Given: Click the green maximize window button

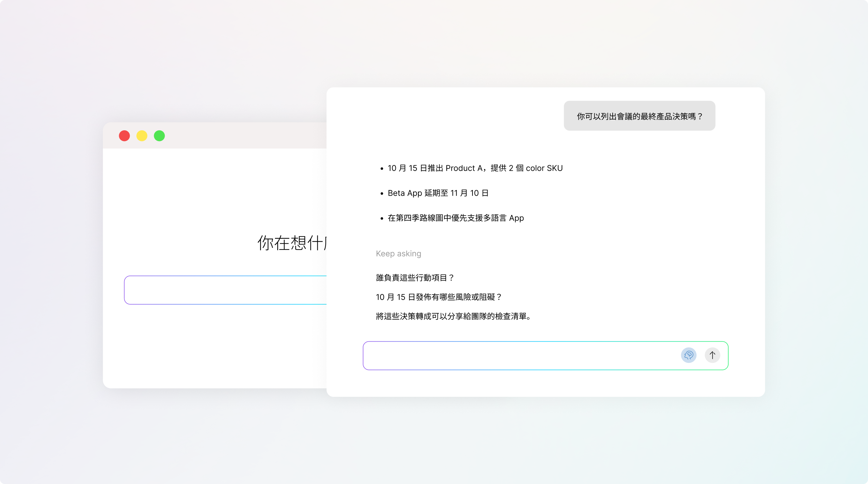Looking at the screenshot, I should point(159,136).
